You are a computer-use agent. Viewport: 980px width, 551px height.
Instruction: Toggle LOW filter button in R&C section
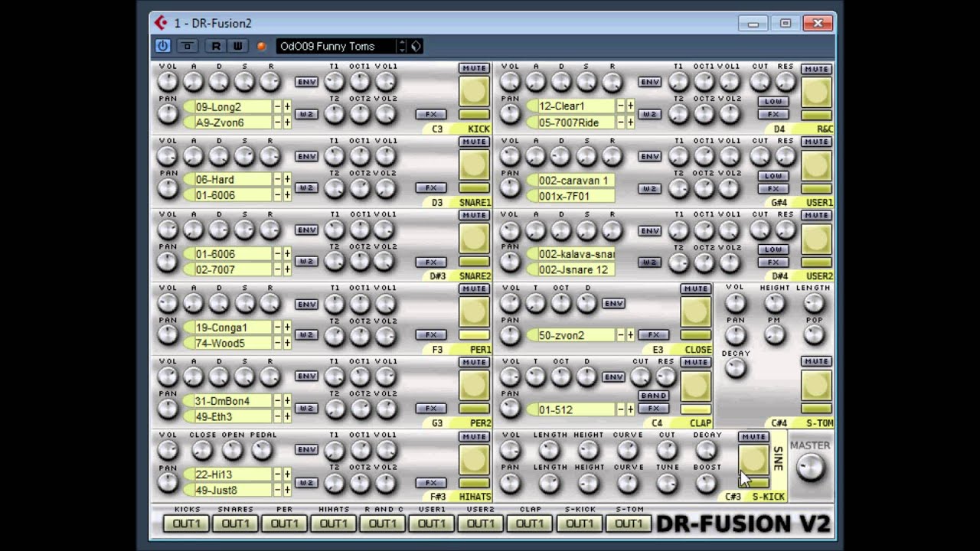tap(773, 102)
